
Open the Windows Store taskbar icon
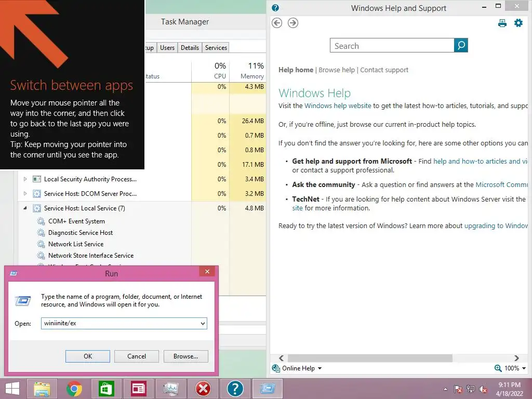pos(106,389)
